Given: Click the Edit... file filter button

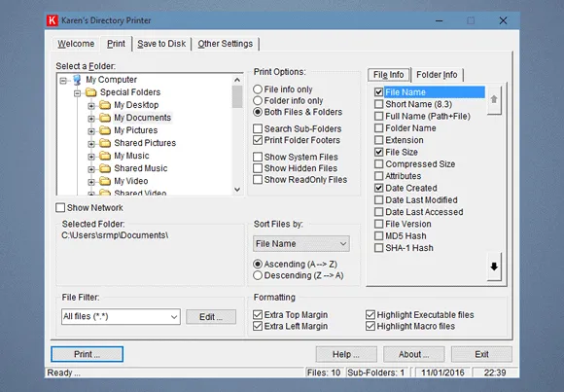Looking at the screenshot, I should pos(211,317).
